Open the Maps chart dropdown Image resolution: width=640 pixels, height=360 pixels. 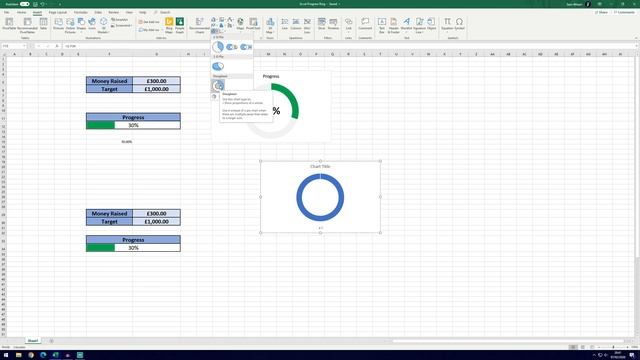click(x=240, y=24)
